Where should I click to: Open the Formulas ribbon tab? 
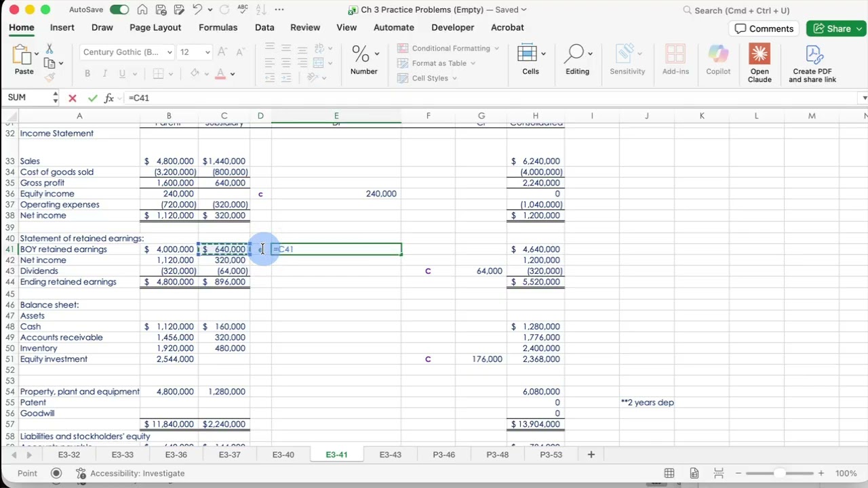click(218, 28)
